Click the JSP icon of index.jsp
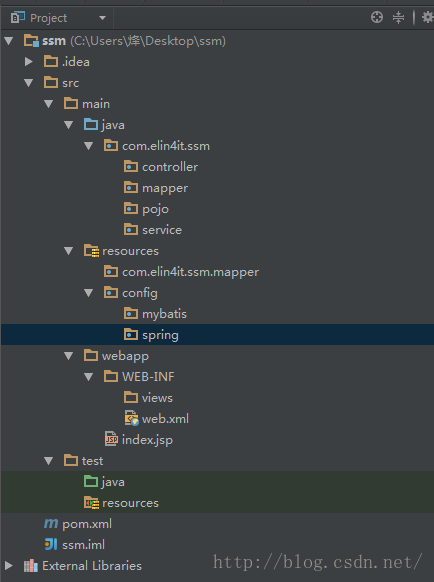 click(111, 439)
